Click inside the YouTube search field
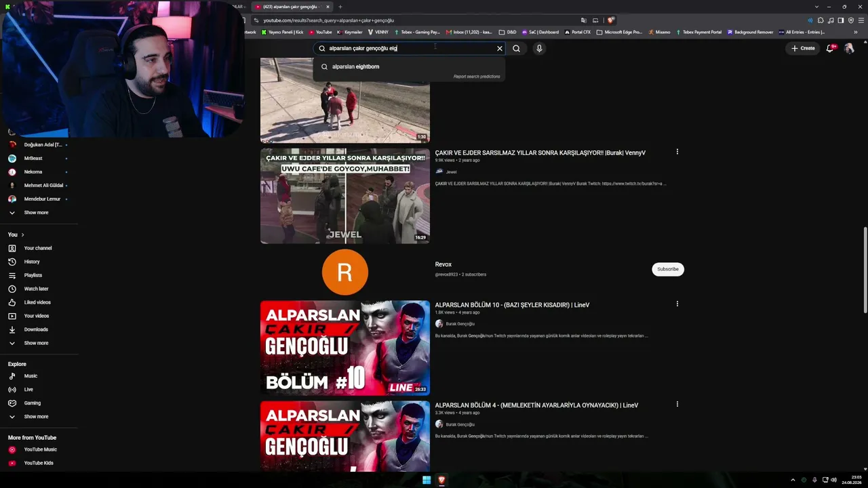Screen dimensions: 868x488 point(409,48)
